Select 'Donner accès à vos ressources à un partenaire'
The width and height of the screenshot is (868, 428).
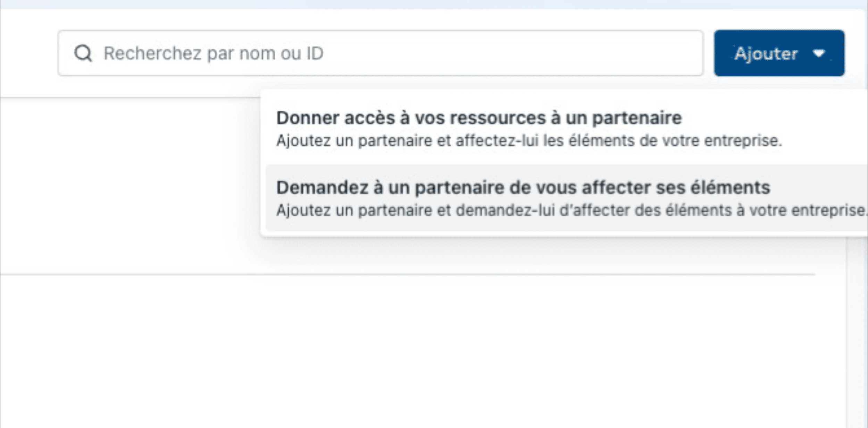(479, 118)
